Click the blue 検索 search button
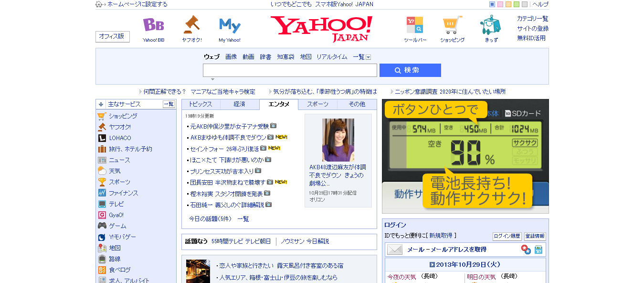The image size is (644, 283). [410, 70]
